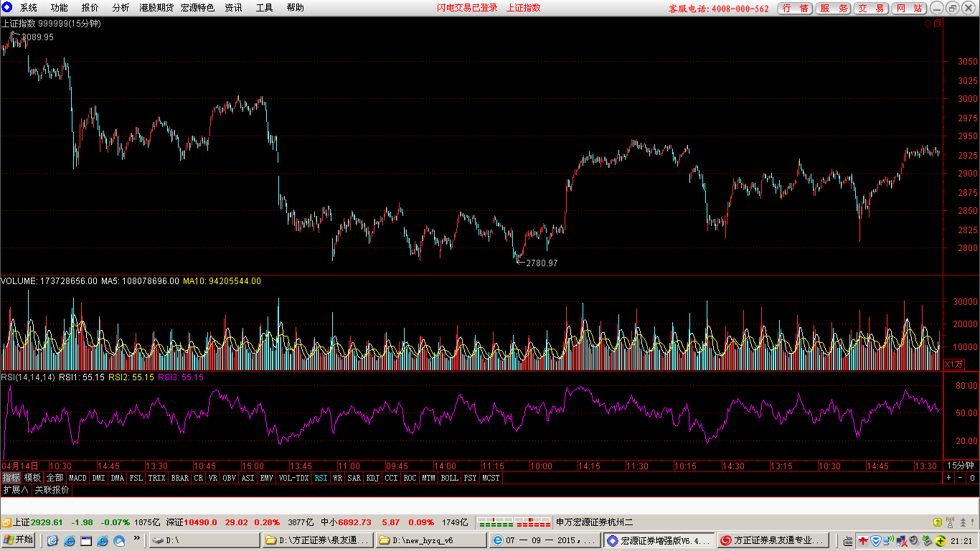The height and width of the screenshot is (551, 980).
Task: Click the 2780.97 low price label
Action: (x=542, y=263)
